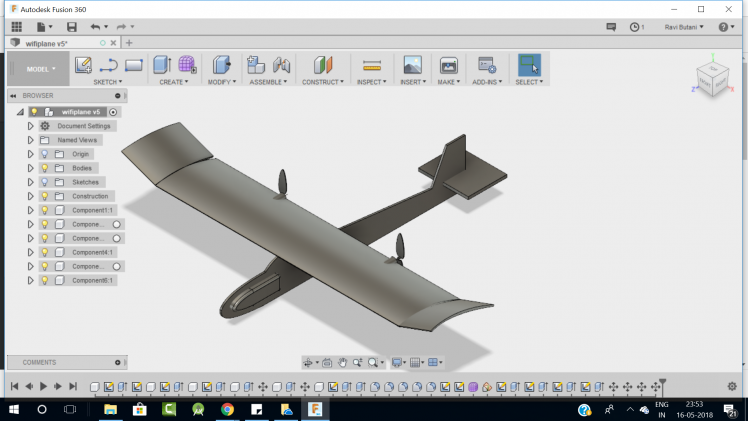Screen dimensions: 748x421
Task: Click the Measure icon under Inspect
Action: point(371,65)
